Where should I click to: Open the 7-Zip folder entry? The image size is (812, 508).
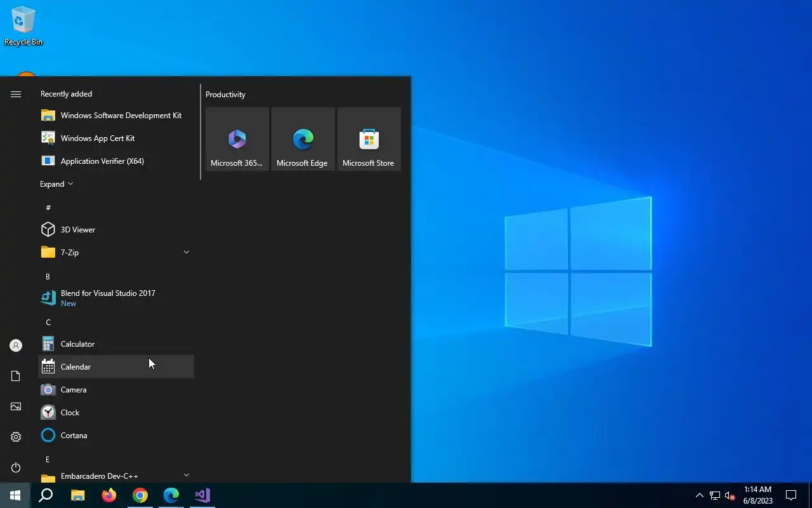point(116,252)
